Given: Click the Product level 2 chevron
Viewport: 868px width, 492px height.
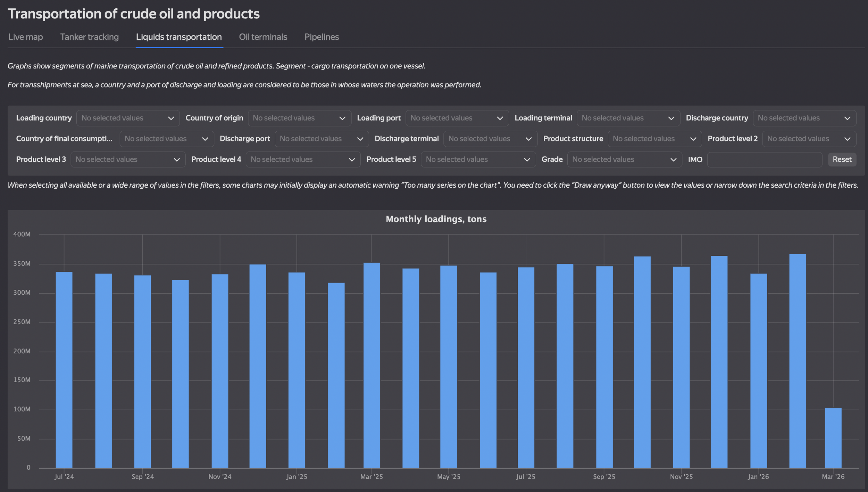Looking at the screenshot, I should point(847,139).
